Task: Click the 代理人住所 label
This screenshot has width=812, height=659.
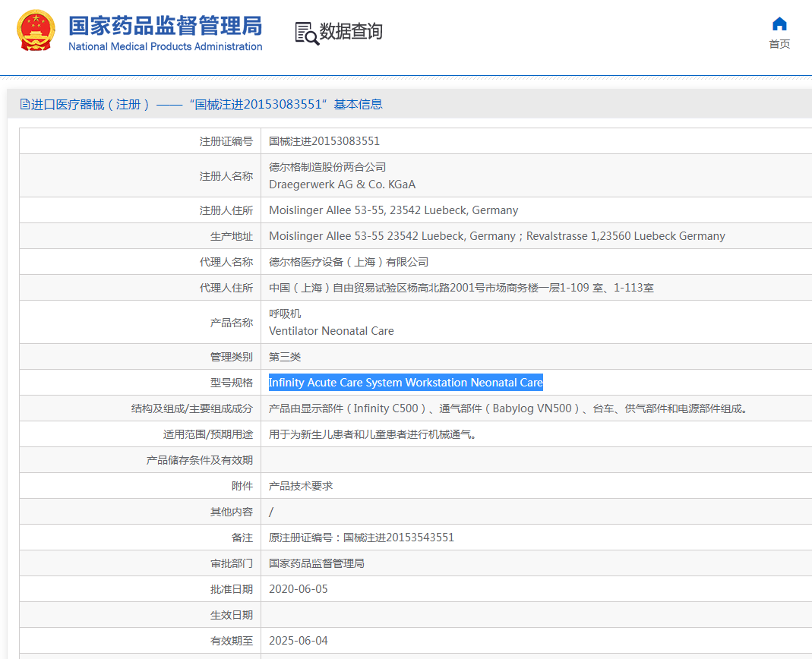Action: [x=226, y=288]
